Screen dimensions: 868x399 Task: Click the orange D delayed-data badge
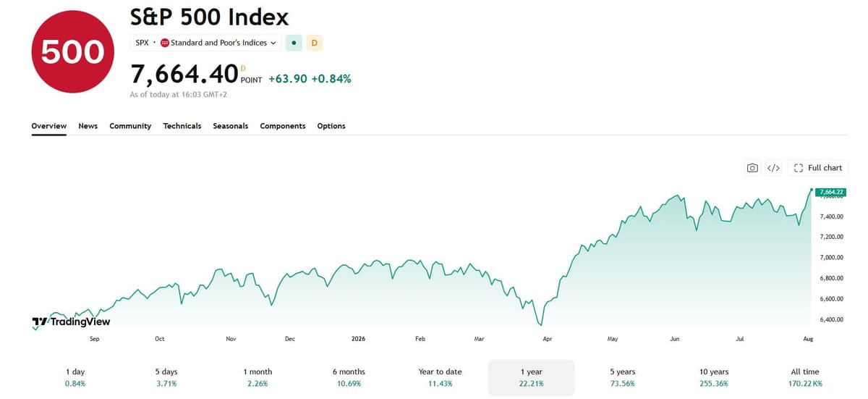314,43
